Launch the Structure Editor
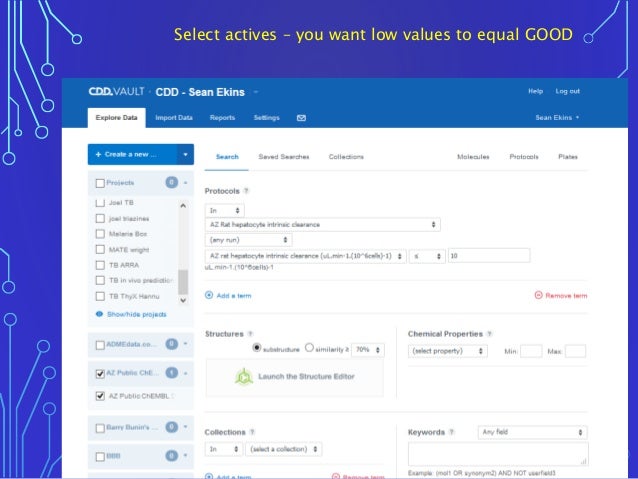This screenshot has height=479, width=638. coord(295,376)
